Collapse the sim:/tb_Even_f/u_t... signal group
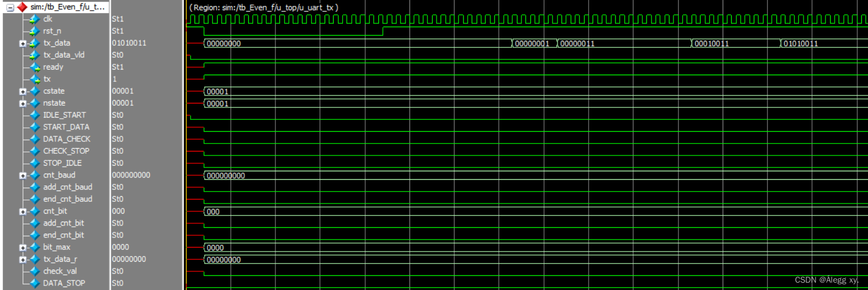 coord(10,7)
